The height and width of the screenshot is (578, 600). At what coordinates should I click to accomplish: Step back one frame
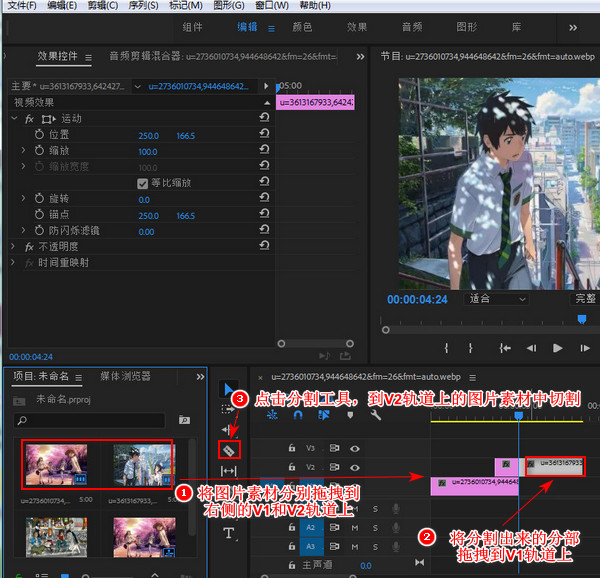tap(532, 348)
